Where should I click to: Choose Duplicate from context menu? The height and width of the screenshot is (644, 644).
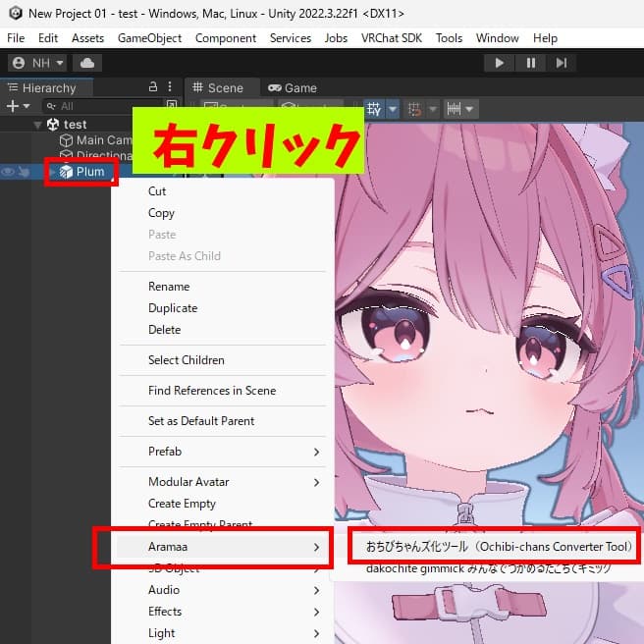pos(223,308)
